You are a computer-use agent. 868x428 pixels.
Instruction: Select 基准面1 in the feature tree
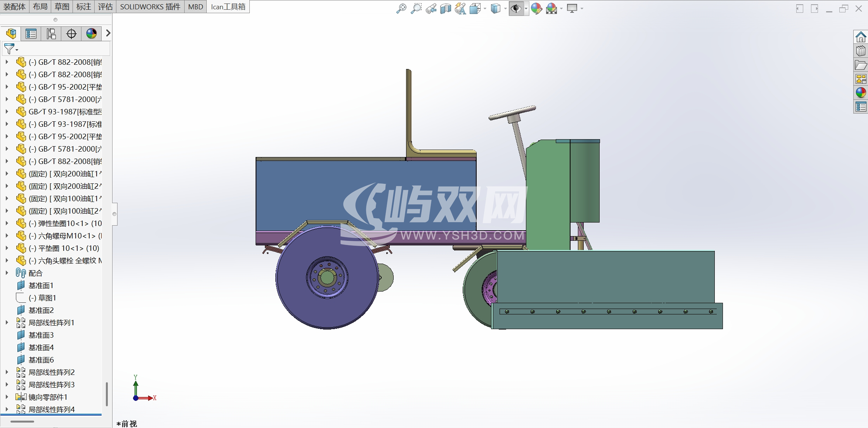click(41, 285)
